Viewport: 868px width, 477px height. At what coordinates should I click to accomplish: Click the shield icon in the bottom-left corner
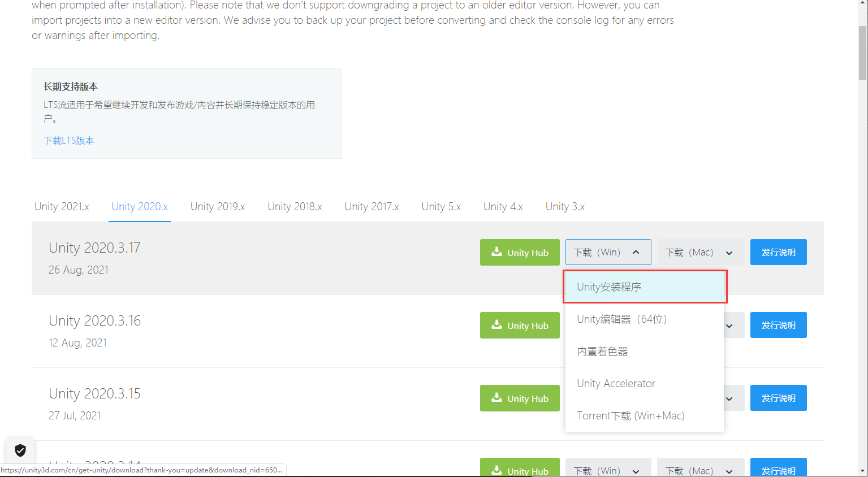(20, 450)
